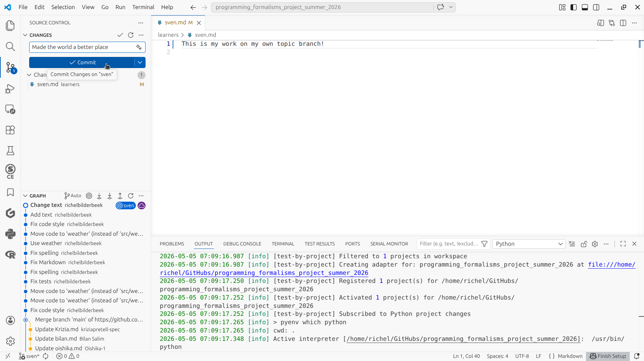Click the Pull icon in Graph header
This screenshot has height=361, width=644.
point(110,196)
